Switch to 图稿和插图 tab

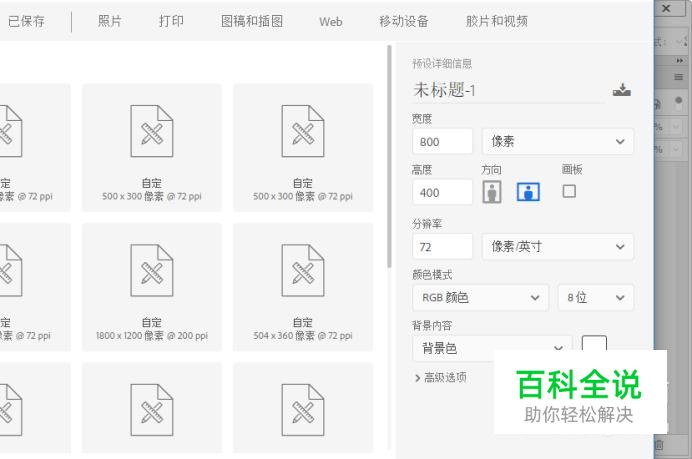tap(252, 21)
